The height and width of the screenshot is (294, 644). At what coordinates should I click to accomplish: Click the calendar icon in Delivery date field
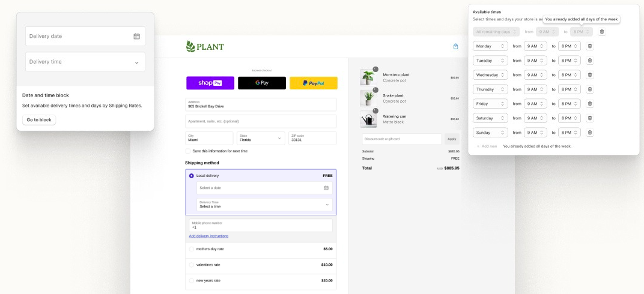[x=136, y=36]
